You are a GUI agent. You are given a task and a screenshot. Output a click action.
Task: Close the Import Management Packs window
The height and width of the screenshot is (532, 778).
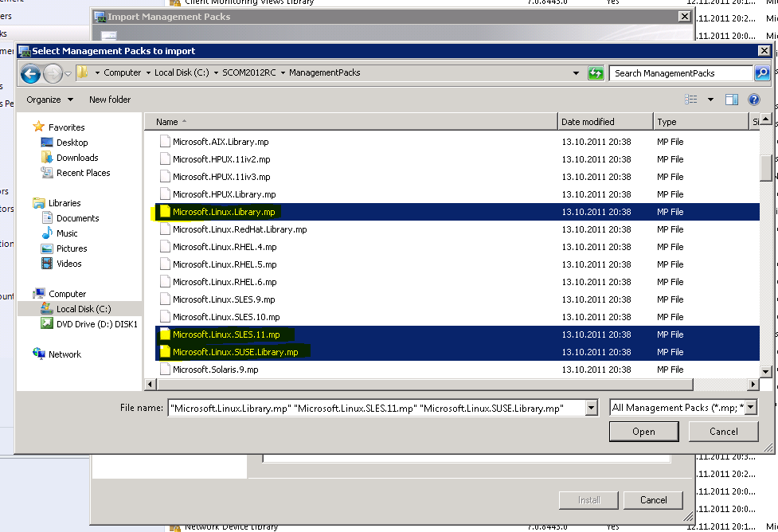tap(684, 17)
